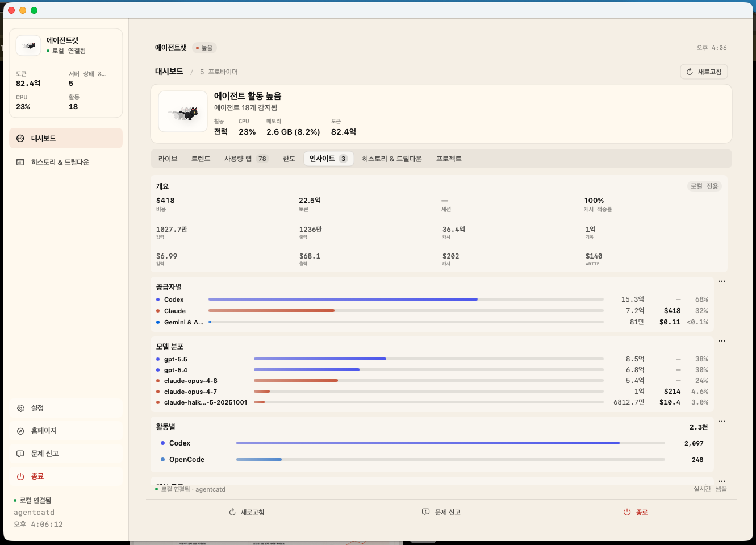Click the 100% cache hit rate value
The width and height of the screenshot is (756, 545).
(594, 201)
